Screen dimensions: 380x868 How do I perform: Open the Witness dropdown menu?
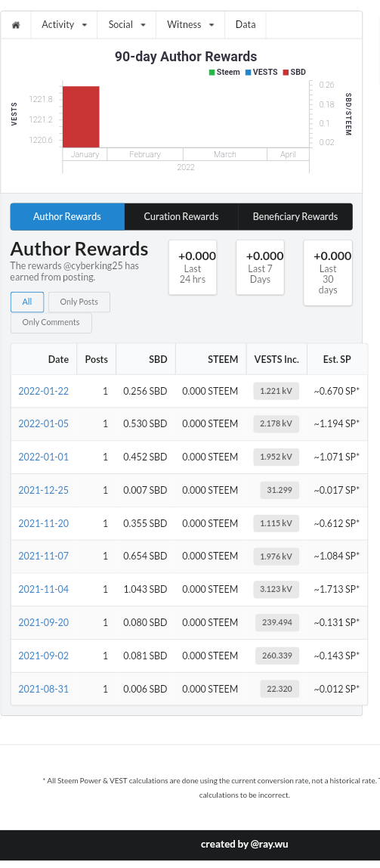(x=190, y=25)
